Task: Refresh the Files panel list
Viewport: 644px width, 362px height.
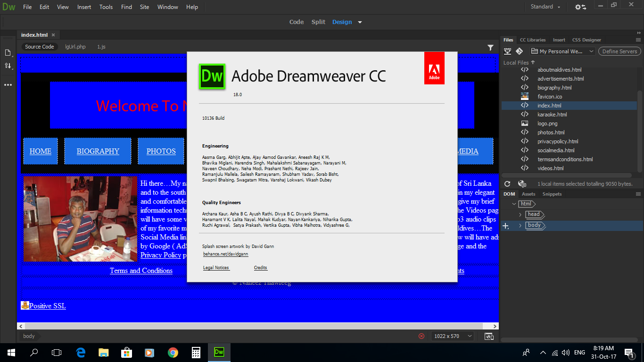Action: click(507, 184)
